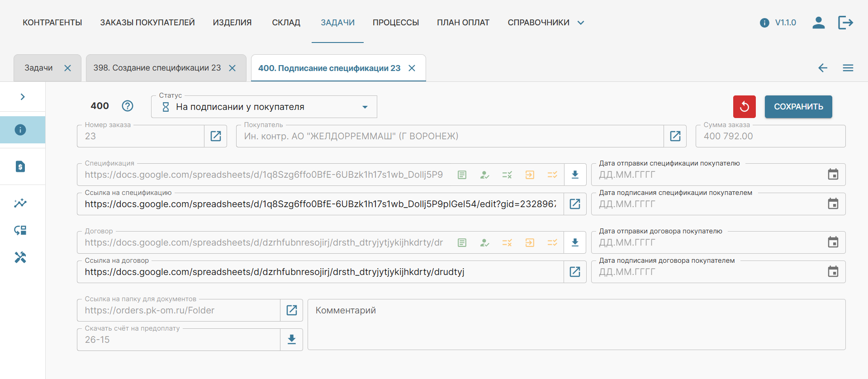868x379 pixels.
Task: Close the Задачи tab
Action: tap(67, 68)
